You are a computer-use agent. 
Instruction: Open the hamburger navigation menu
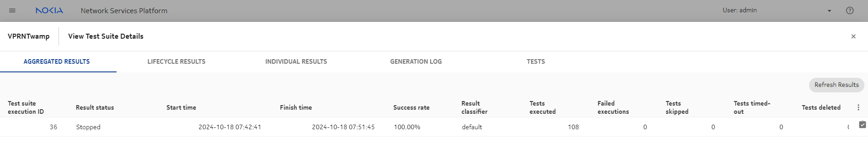point(12,10)
